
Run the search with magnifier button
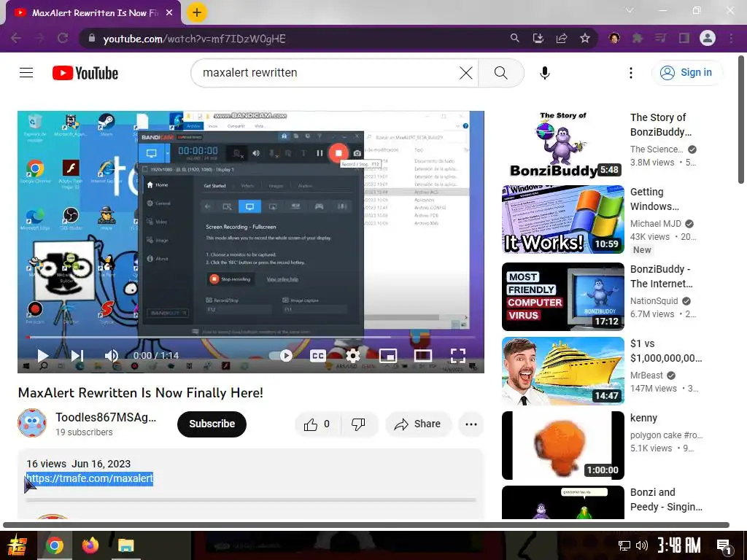500,73
